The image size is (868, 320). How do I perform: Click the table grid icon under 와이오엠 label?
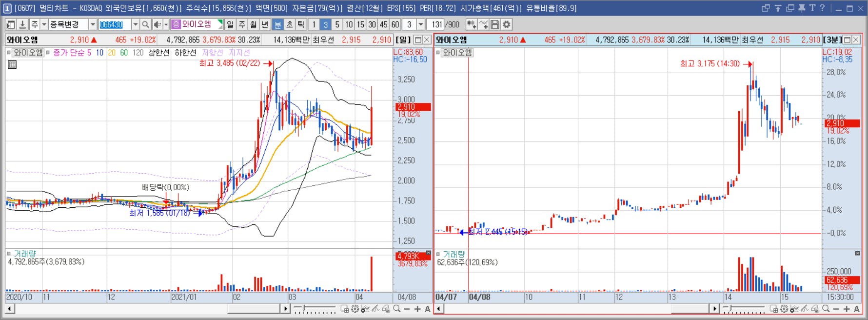12,64
